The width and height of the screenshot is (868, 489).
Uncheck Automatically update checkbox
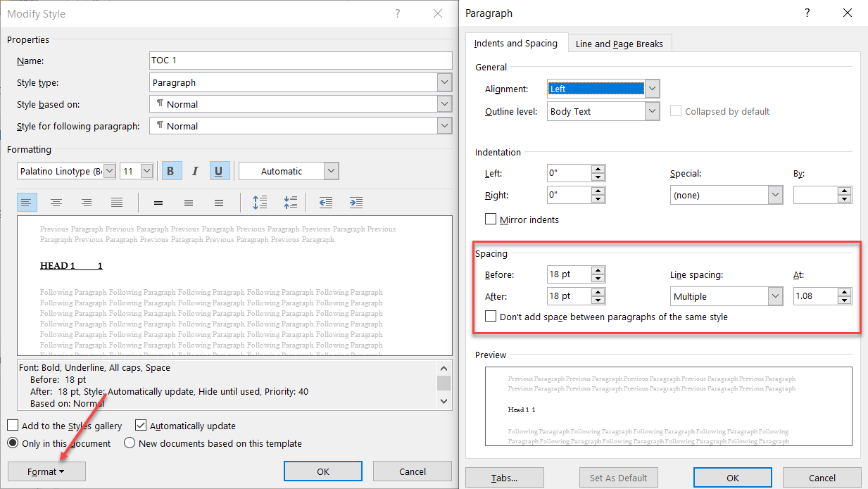tap(185, 426)
